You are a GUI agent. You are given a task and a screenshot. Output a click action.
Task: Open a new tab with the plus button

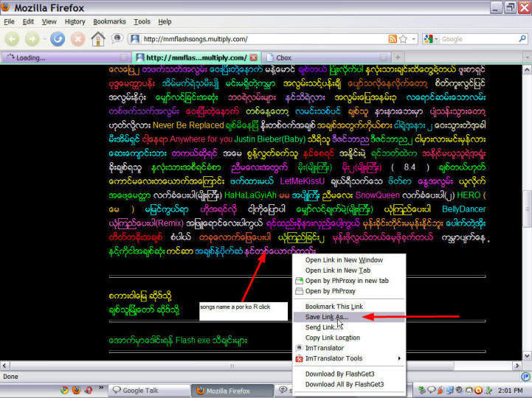point(398,57)
